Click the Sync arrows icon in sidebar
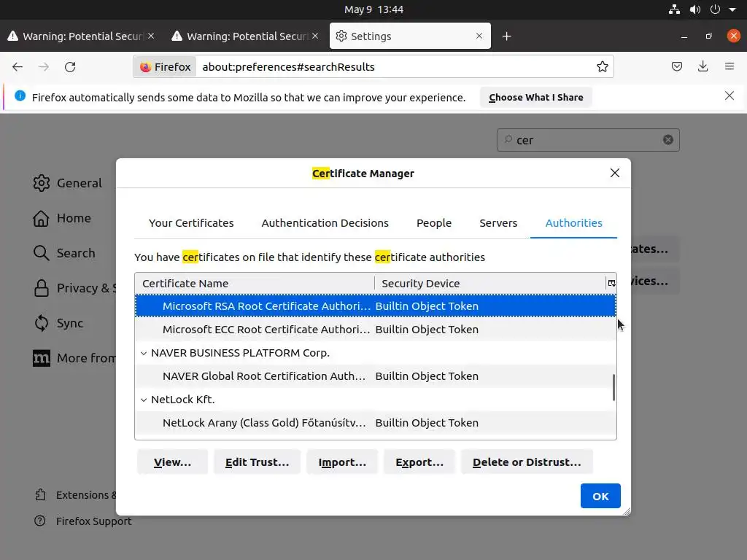 (42, 323)
